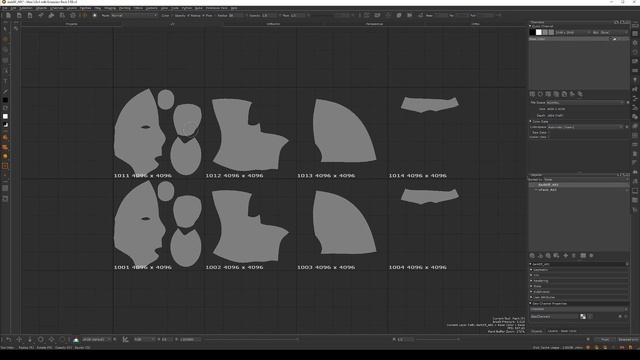Toggle the Color checkbox in the tool properties bar
Screen dimensions: 640x360
click(172, 16)
